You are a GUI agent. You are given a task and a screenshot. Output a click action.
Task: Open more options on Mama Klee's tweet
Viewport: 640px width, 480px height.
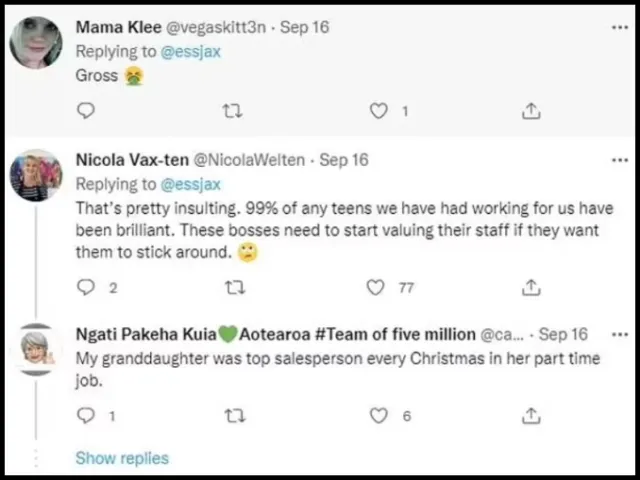620,28
